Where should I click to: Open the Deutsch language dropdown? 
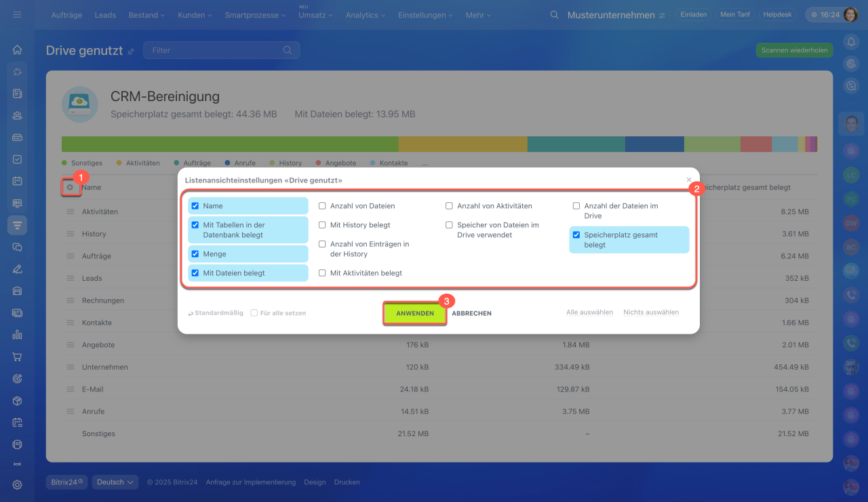[115, 482]
